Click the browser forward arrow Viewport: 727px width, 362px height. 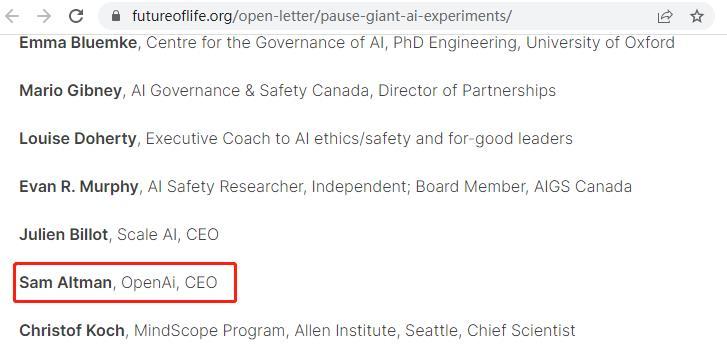(x=45, y=16)
